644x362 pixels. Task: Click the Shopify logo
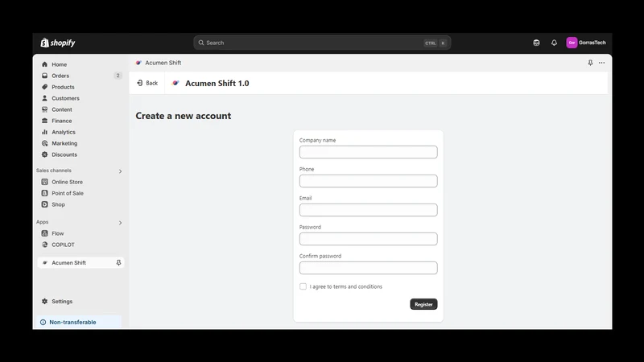[x=58, y=43]
